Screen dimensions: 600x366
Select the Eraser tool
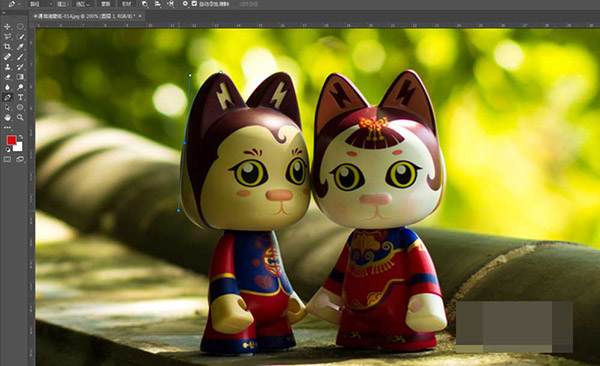pyautogui.click(x=7, y=77)
